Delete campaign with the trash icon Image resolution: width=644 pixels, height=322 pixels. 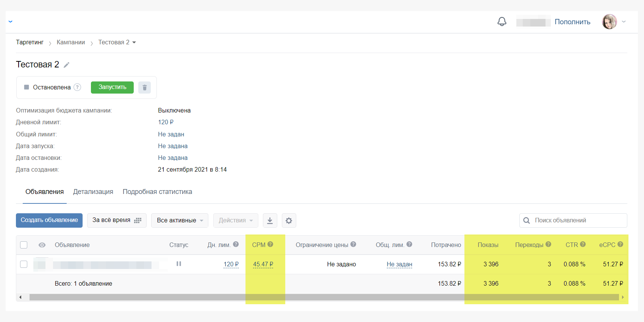click(x=144, y=88)
